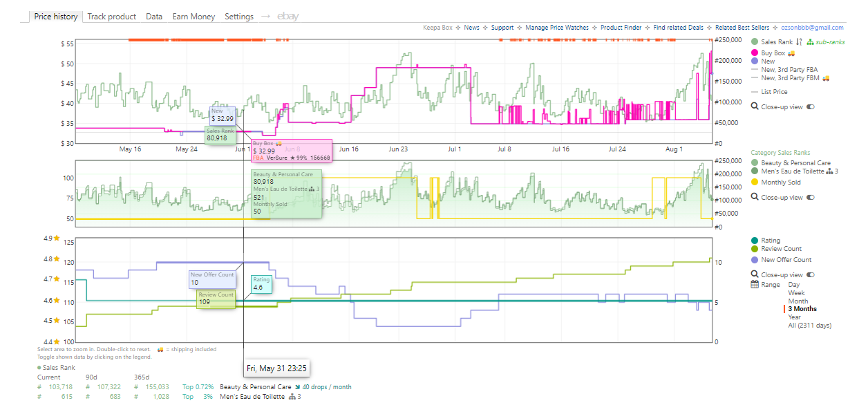Click Men's Eau de Toilette in stats table
The image size is (868, 403).
point(252,397)
